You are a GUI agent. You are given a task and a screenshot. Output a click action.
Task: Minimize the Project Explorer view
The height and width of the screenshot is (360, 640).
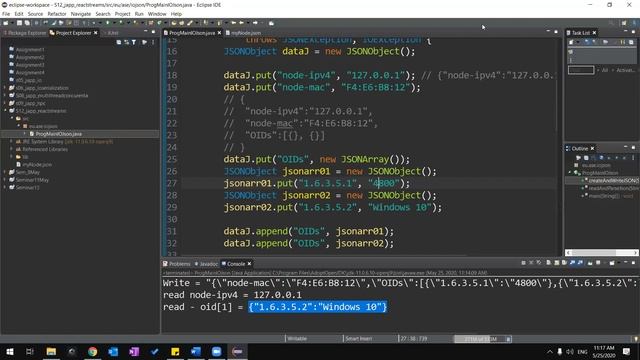146,31
